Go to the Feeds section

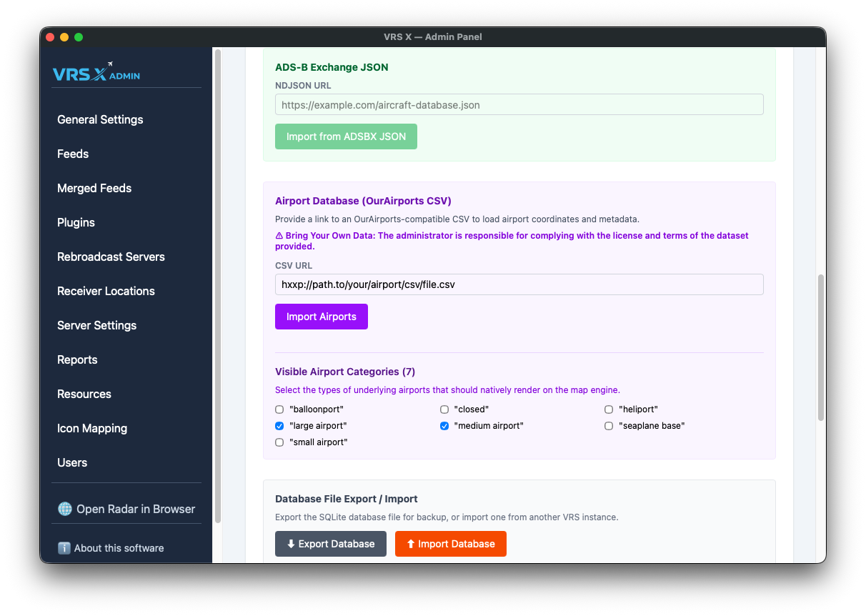[73, 154]
